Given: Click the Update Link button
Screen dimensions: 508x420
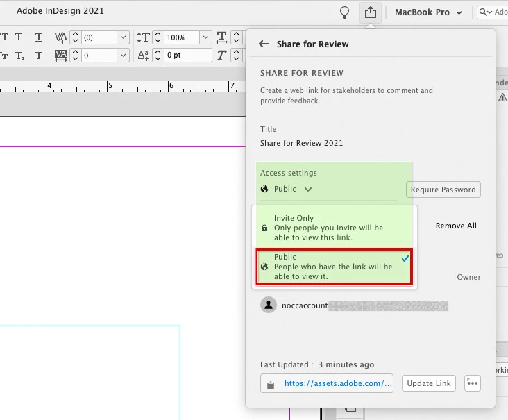Looking at the screenshot, I should (x=429, y=383).
